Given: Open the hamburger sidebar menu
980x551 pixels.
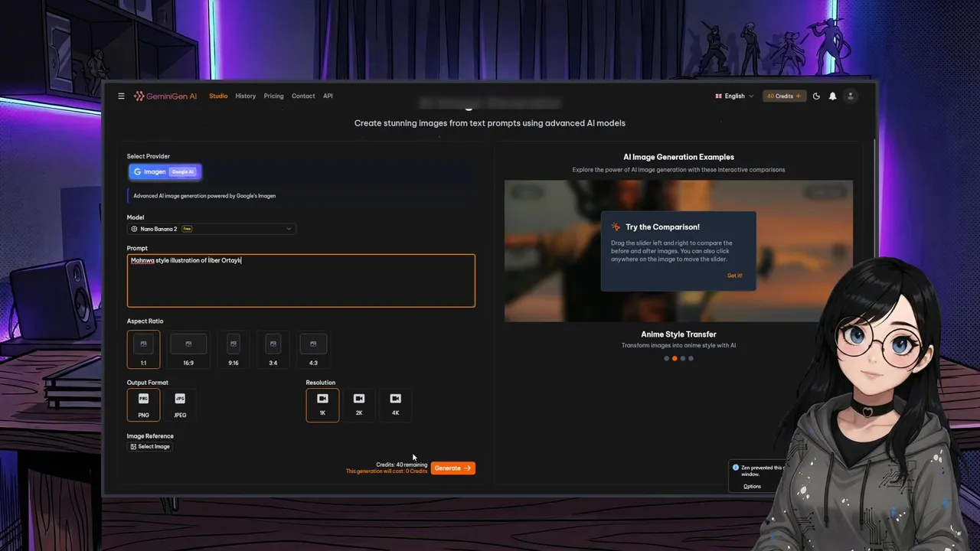Looking at the screenshot, I should tap(121, 96).
